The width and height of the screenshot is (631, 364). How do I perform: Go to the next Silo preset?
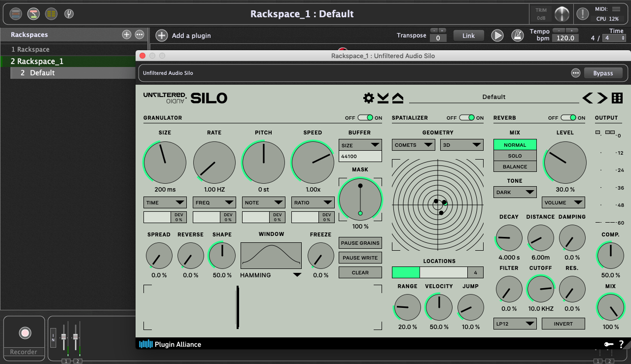click(x=602, y=98)
